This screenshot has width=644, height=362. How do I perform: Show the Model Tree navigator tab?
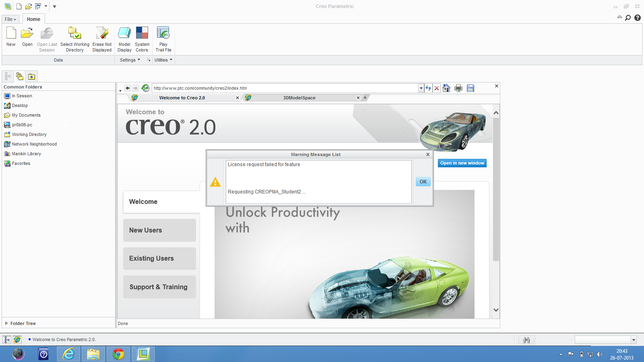(8, 76)
